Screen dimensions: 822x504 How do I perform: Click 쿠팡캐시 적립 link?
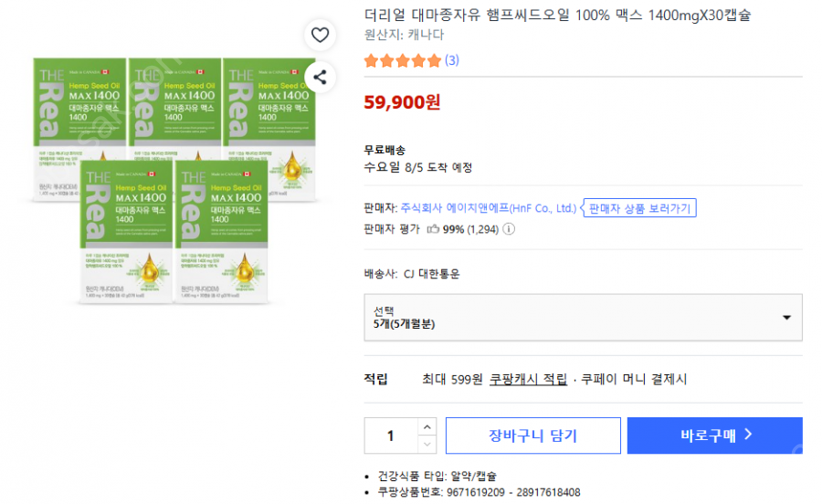(x=528, y=379)
